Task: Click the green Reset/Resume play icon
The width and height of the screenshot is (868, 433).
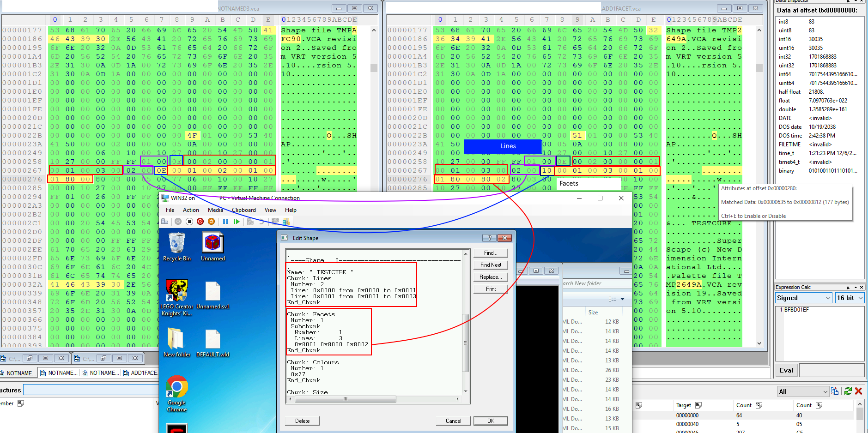Action: coord(237,222)
